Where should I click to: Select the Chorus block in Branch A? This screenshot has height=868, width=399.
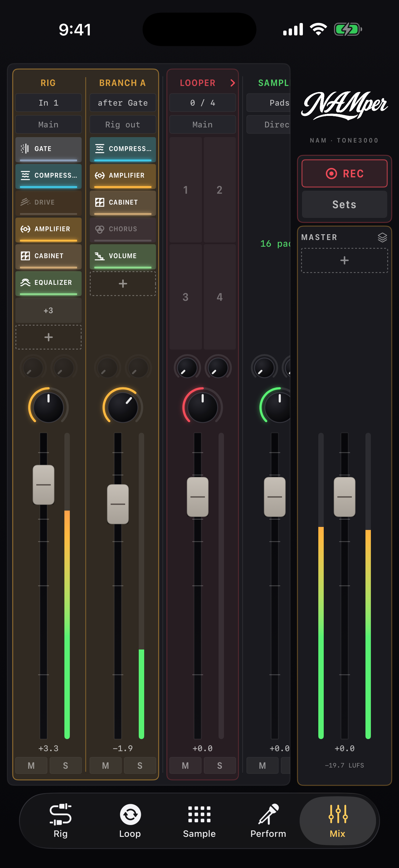pos(123,229)
